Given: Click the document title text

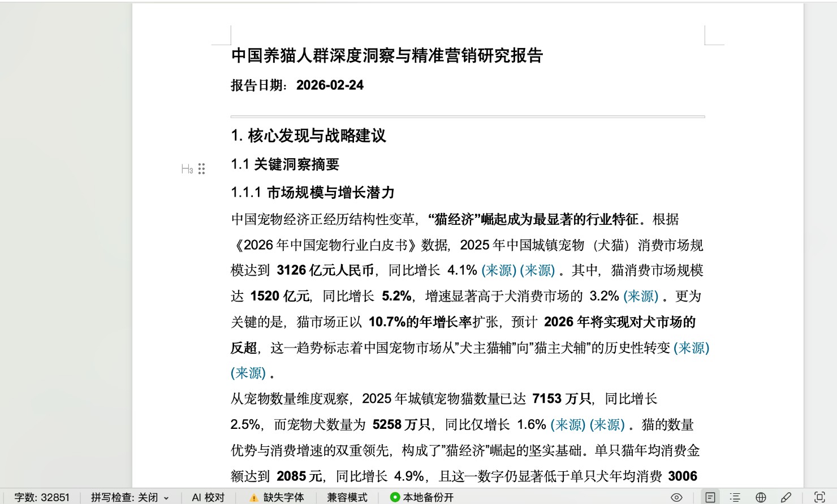Looking at the screenshot, I should pyautogui.click(x=387, y=55).
